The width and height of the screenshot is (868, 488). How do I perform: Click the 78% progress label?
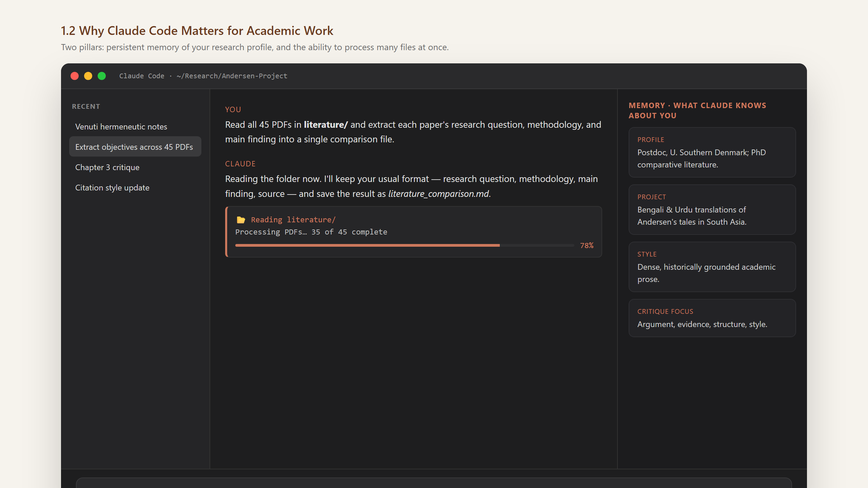pos(587,245)
